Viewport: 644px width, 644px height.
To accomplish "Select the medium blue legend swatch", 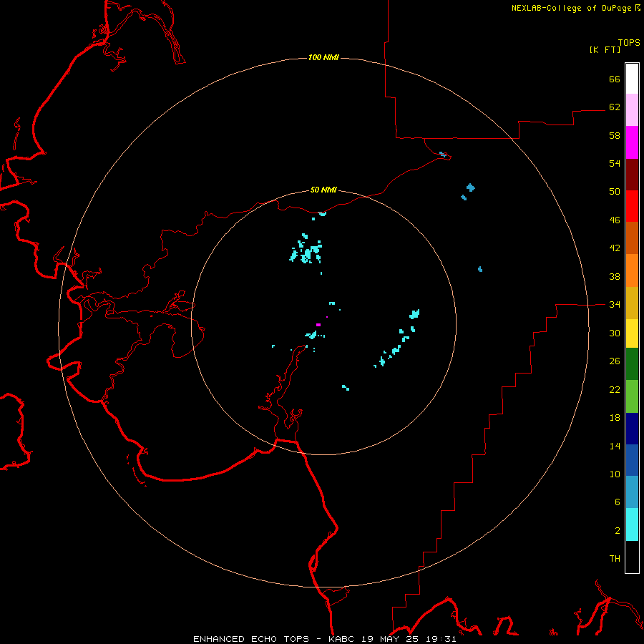I will click(x=632, y=460).
